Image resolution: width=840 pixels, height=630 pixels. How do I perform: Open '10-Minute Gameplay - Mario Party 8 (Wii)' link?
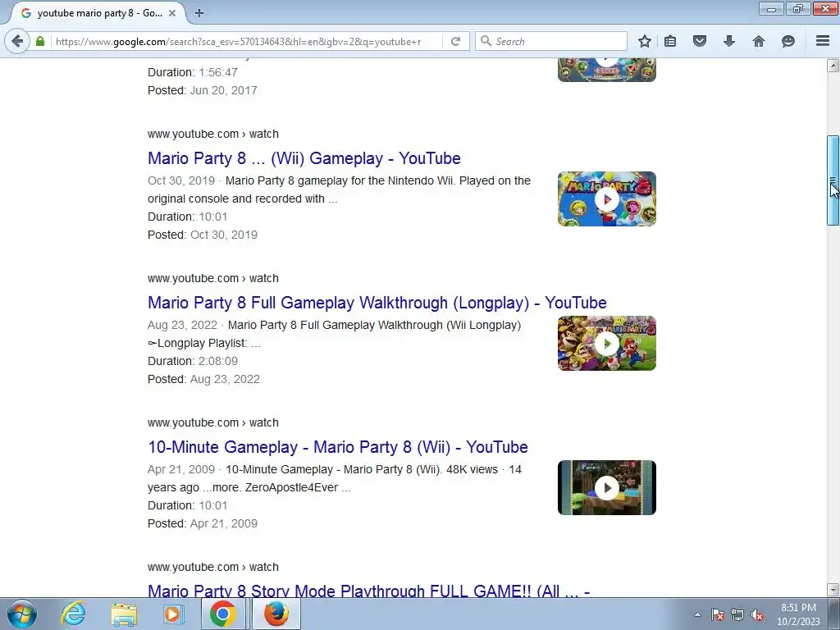coord(337,447)
